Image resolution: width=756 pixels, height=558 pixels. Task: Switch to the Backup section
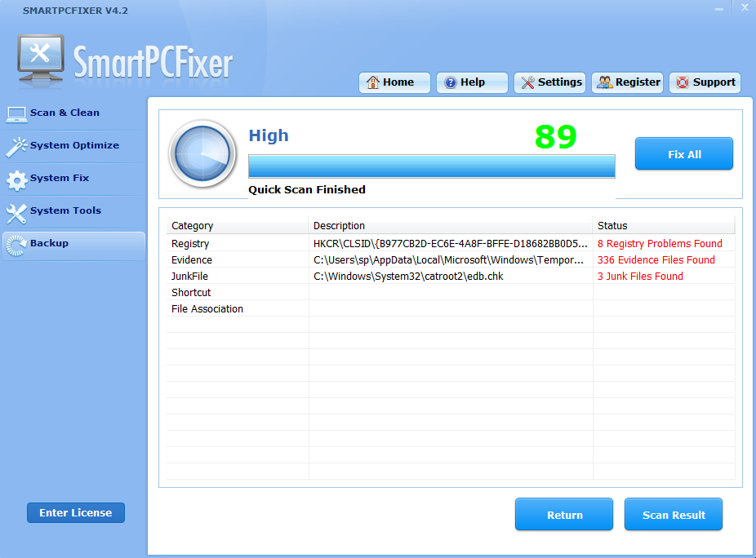pos(49,244)
